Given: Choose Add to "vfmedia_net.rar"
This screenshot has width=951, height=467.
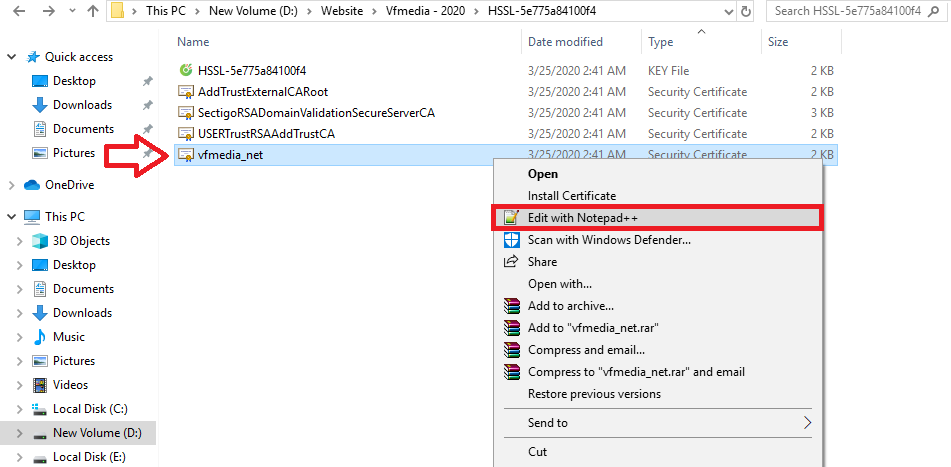Looking at the screenshot, I should coord(593,328).
